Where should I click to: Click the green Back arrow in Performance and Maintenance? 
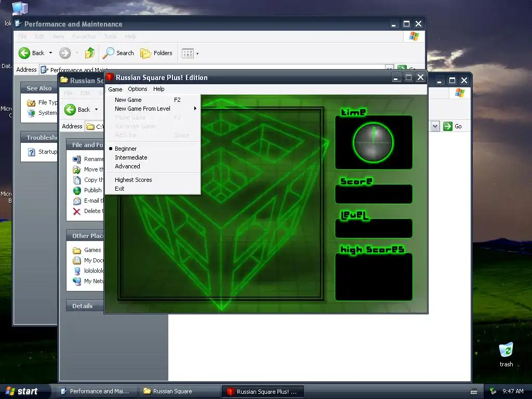[24, 53]
